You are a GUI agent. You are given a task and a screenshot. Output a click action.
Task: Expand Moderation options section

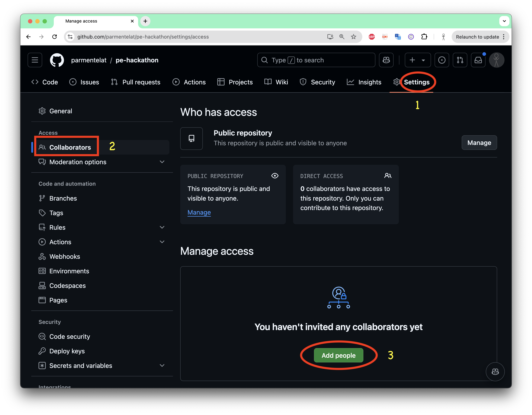(x=162, y=162)
